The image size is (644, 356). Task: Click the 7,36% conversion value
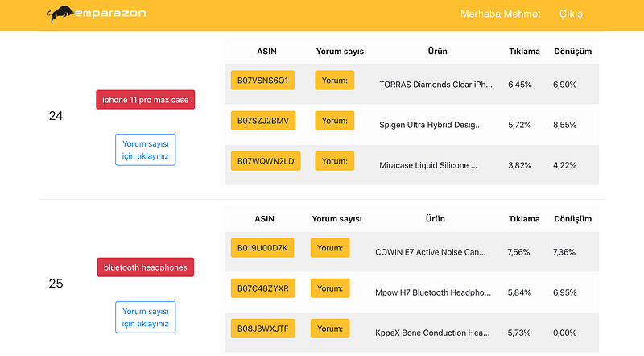(564, 252)
